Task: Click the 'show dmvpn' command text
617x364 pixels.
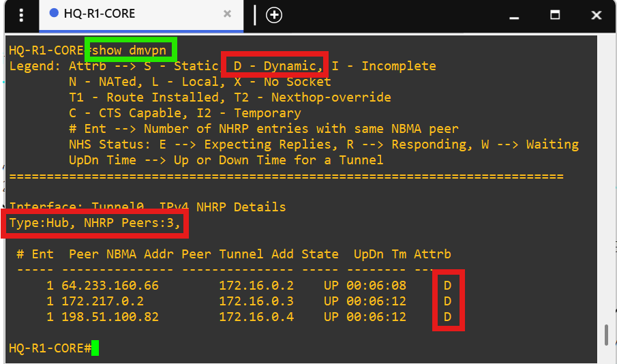Action: [132, 50]
